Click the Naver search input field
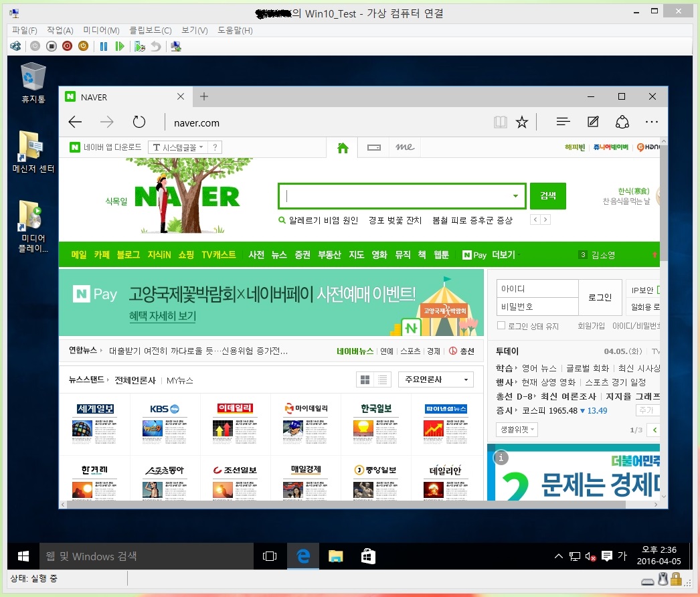 [x=396, y=196]
